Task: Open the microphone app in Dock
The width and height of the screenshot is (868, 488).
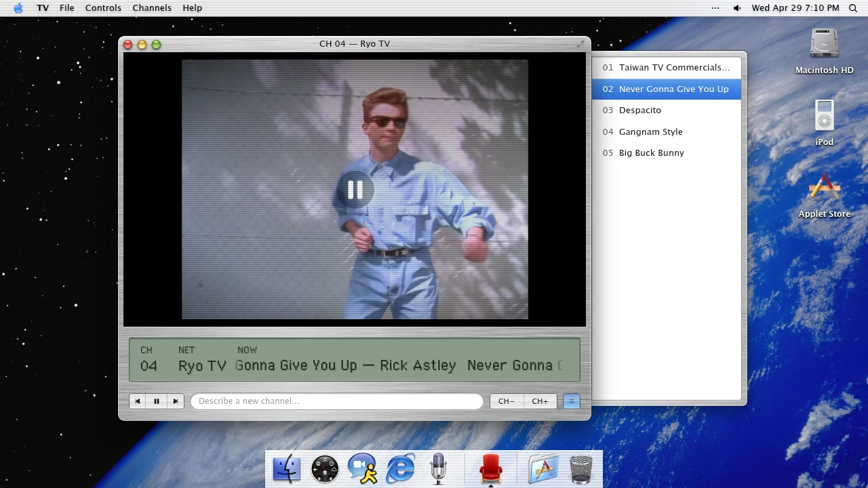Action: tap(438, 469)
